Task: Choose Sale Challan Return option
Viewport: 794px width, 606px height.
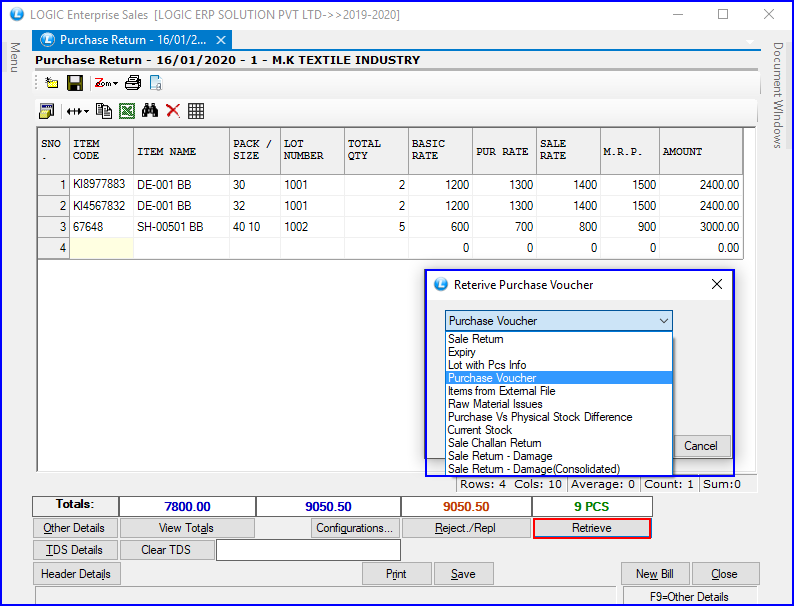Action: (x=559, y=443)
